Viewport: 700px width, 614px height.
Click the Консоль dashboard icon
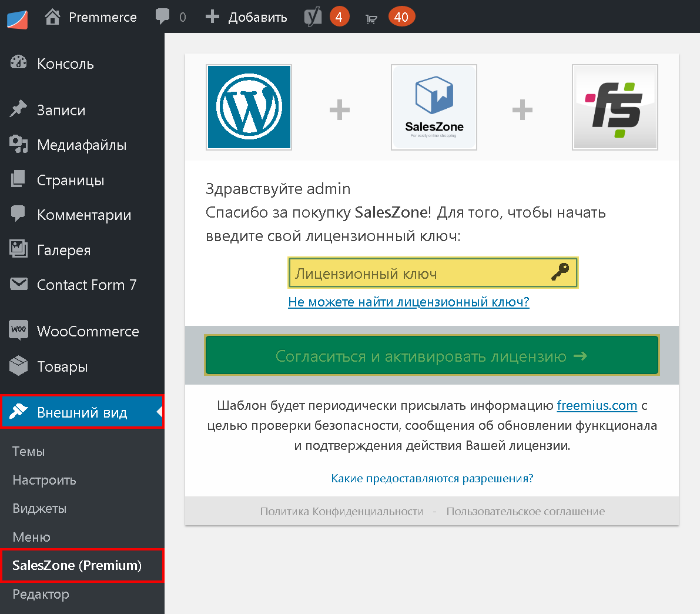19,62
